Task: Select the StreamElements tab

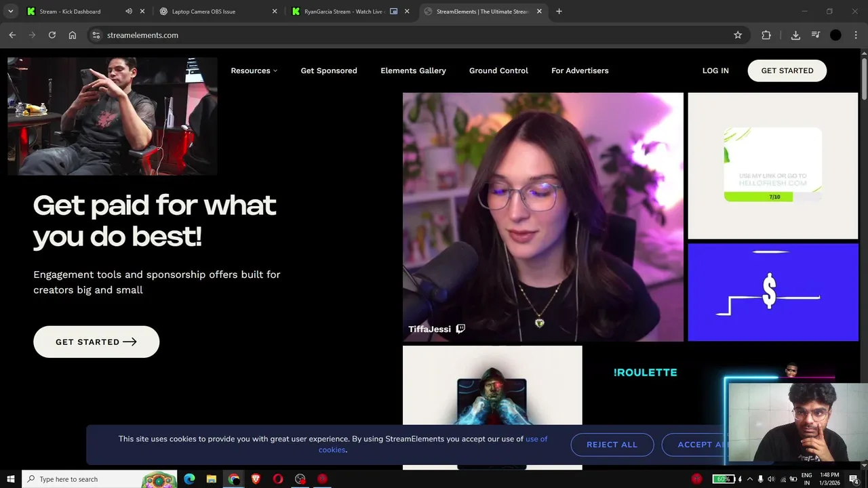Action: [483, 12]
